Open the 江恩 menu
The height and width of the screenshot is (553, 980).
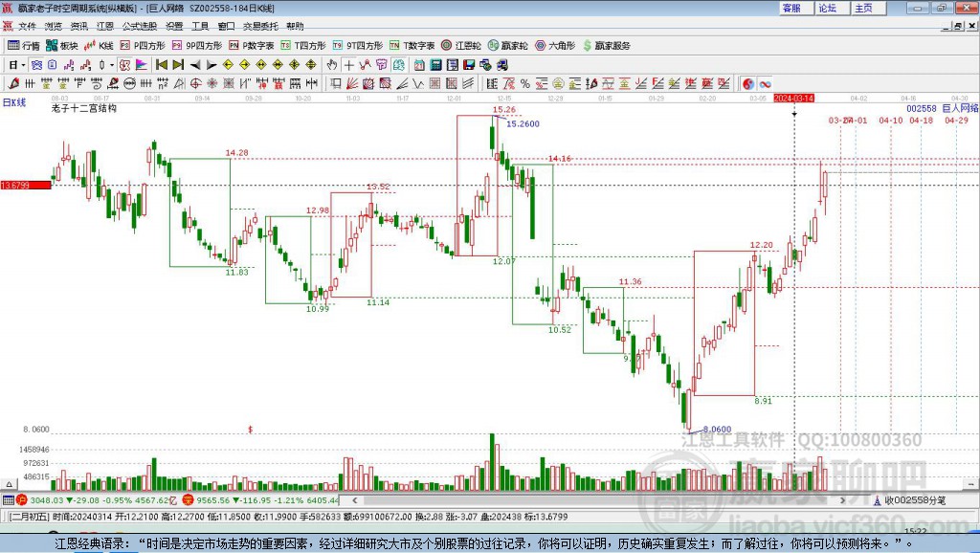coord(105,26)
